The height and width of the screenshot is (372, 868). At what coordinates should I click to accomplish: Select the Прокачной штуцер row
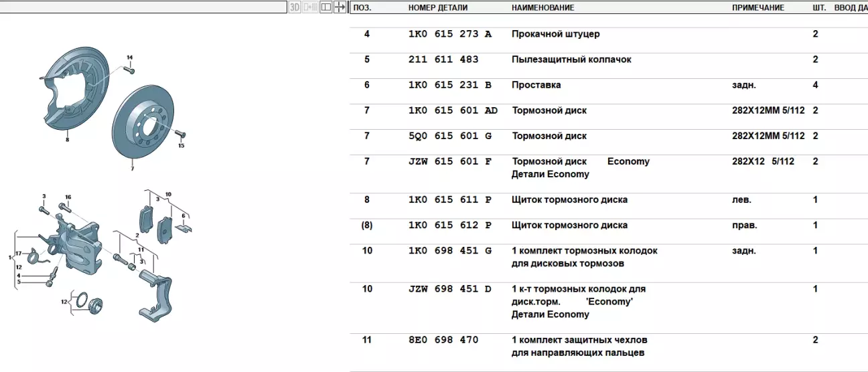point(555,34)
